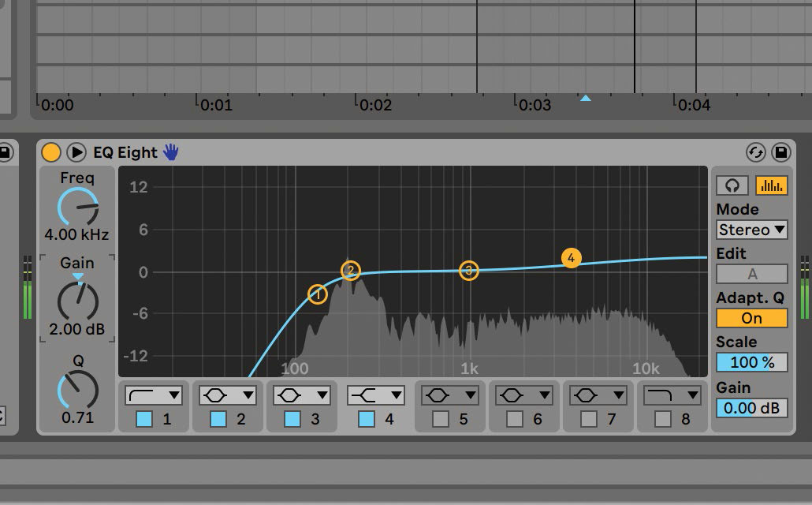Disable band 1 activator square
Viewport: 812px width, 505px height.
coord(144,419)
